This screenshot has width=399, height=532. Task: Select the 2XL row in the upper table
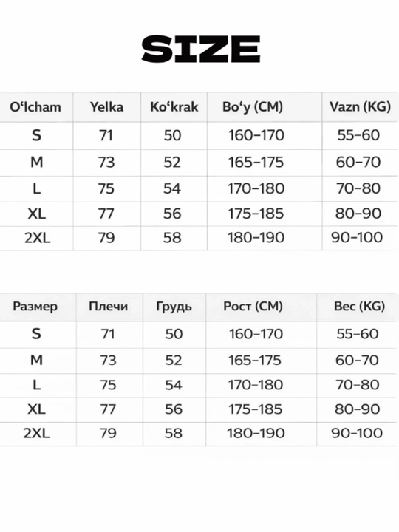pyautogui.click(x=199, y=238)
